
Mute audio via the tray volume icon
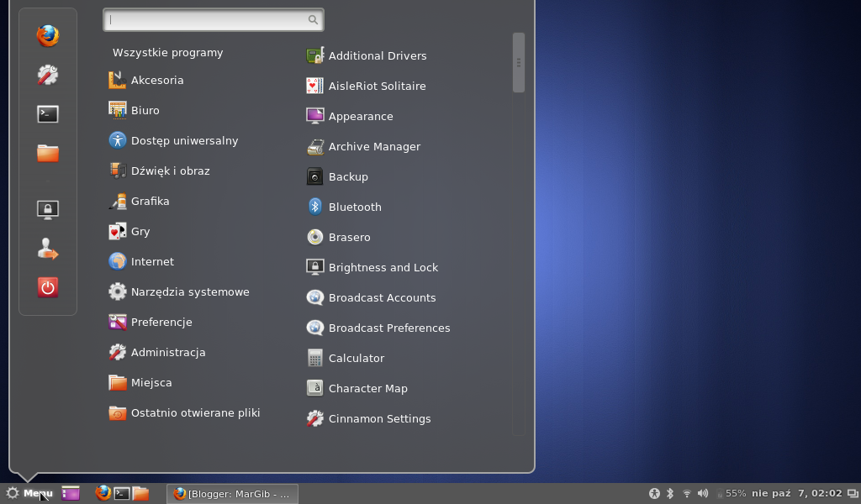click(x=704, y=494)
